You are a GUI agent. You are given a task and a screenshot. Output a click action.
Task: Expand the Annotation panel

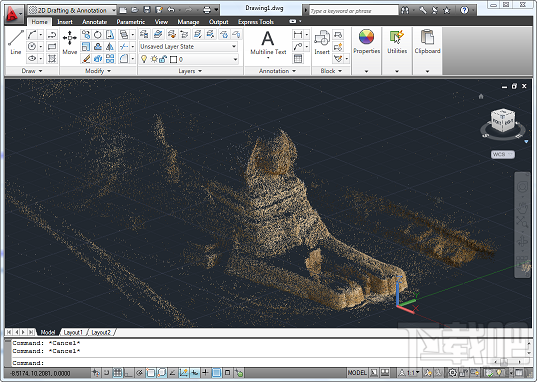point(277,71)
